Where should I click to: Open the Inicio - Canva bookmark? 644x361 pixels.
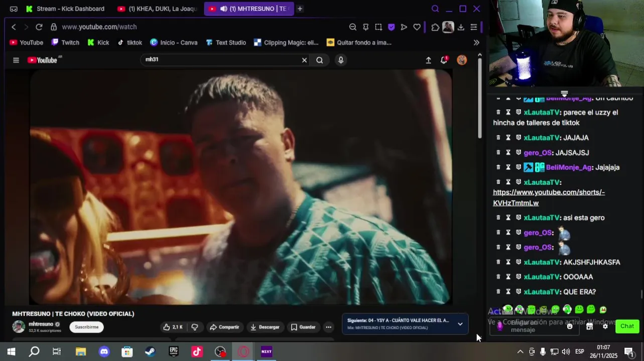point(174,43)
